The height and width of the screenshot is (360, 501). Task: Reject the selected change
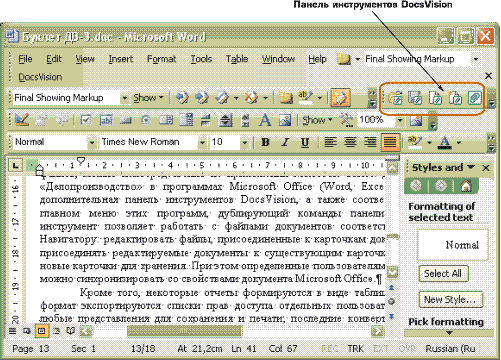click(251, 98)
